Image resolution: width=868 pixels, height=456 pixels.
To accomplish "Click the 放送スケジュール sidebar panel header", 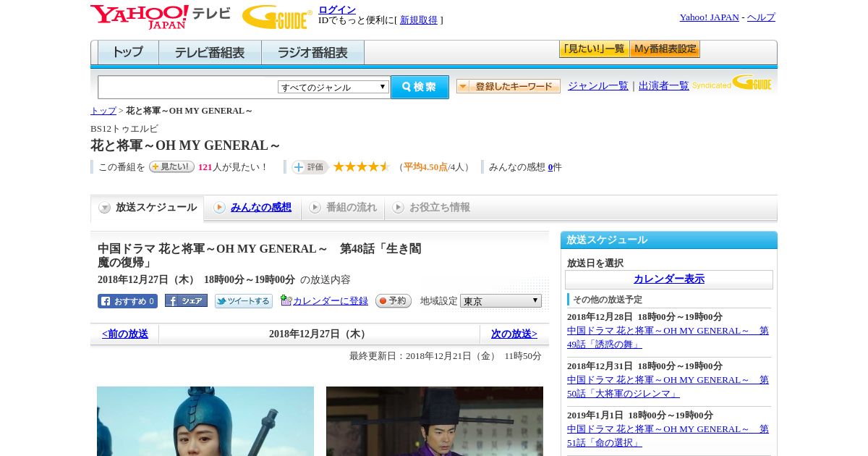I will coord(669,240).
